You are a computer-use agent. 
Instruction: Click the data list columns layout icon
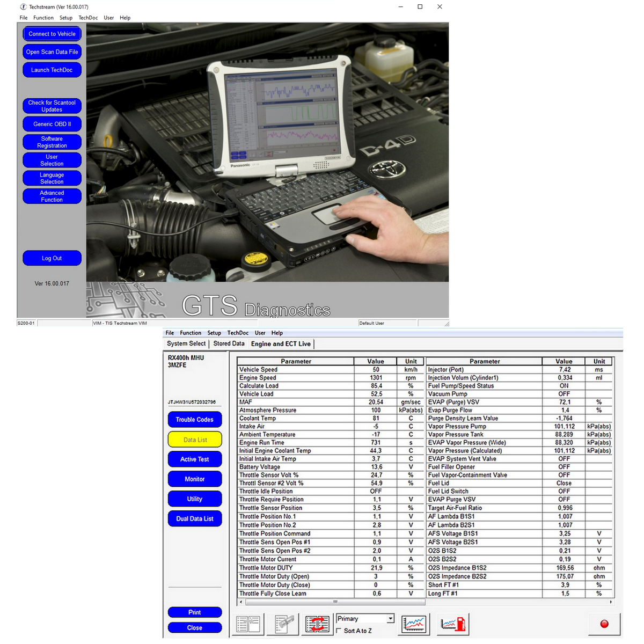pos(248,624)
